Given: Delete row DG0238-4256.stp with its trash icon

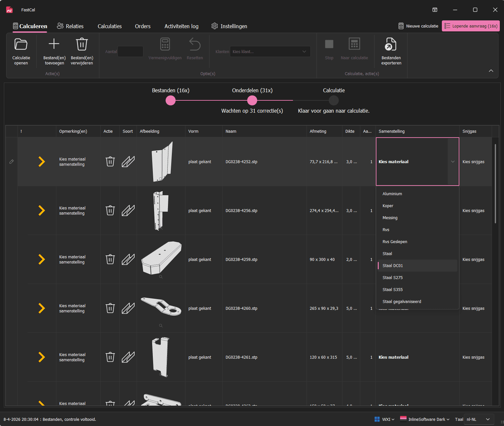Looking at the screenshot, I should [110, 210].
